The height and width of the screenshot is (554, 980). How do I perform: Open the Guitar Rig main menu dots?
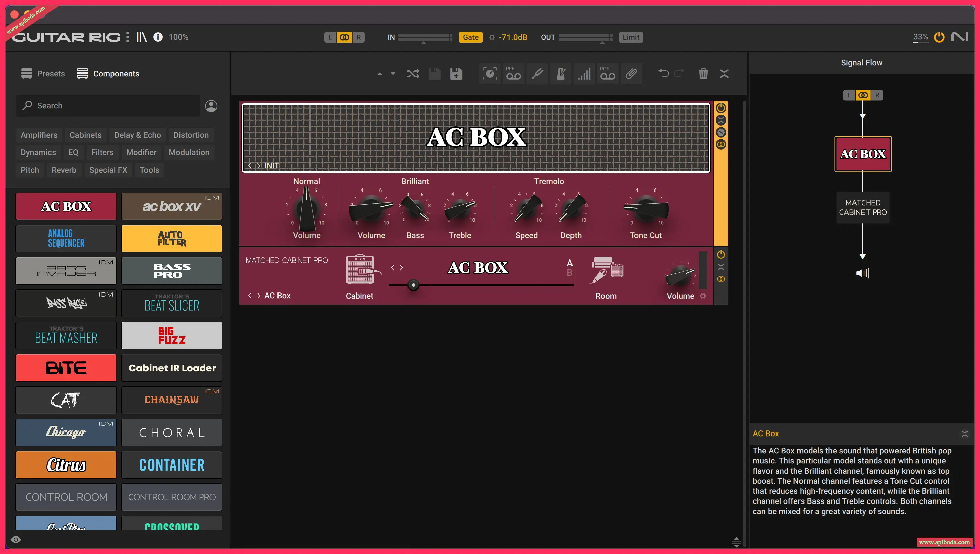(128, 37)
